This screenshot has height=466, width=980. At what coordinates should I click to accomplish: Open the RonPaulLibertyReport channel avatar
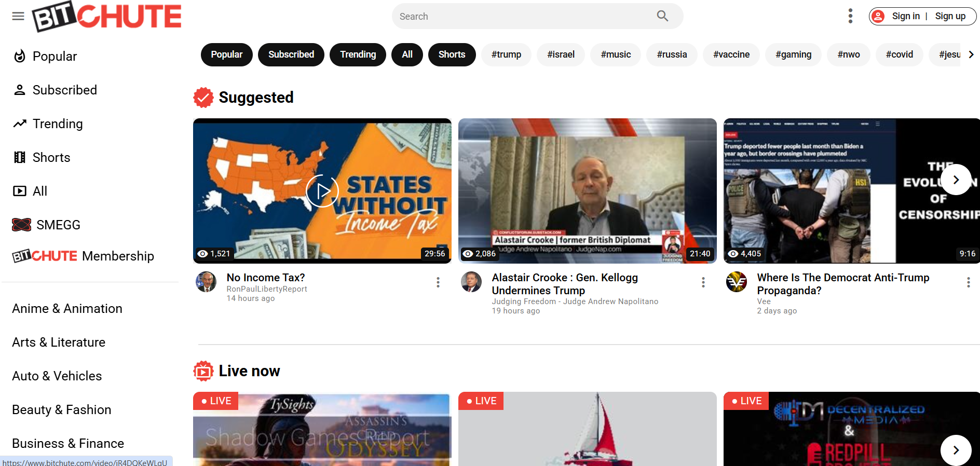206,282
